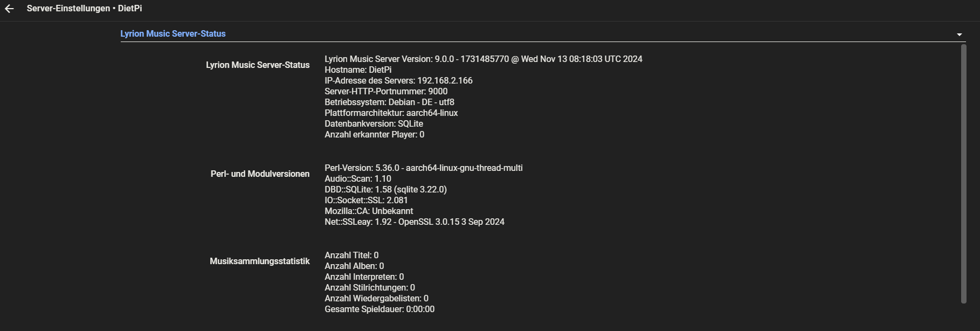Click 'Anzahl erkannter Player: 0'
The width and height of the screenshot is (980, 331).
coord(374,135)
